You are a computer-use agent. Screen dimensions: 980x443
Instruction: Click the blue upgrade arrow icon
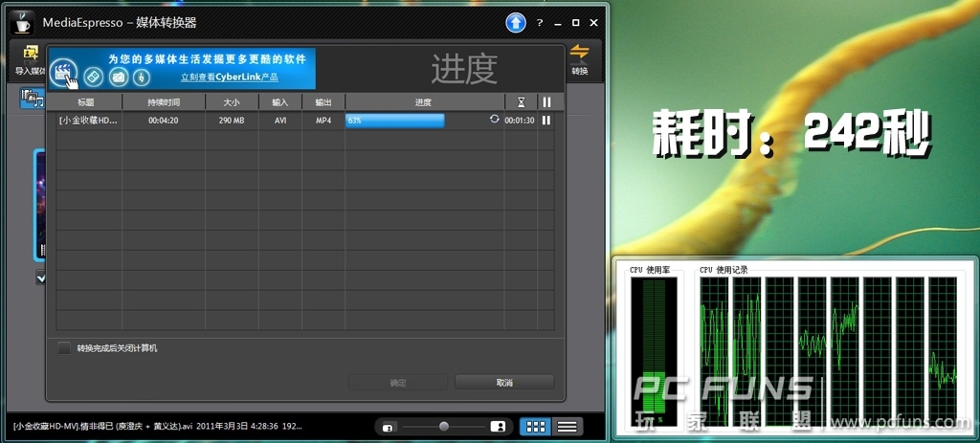coord(516,22)
